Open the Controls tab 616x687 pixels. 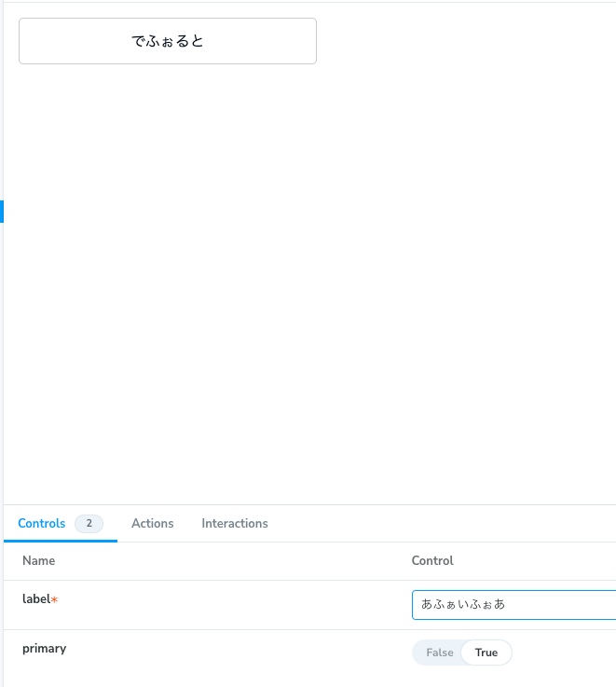[x=61, y=523]
